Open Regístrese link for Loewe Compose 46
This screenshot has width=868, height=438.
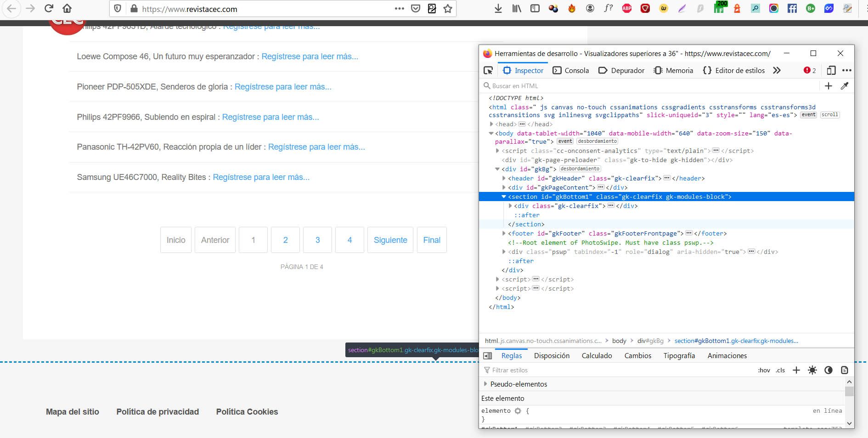(x=310, y=56)
